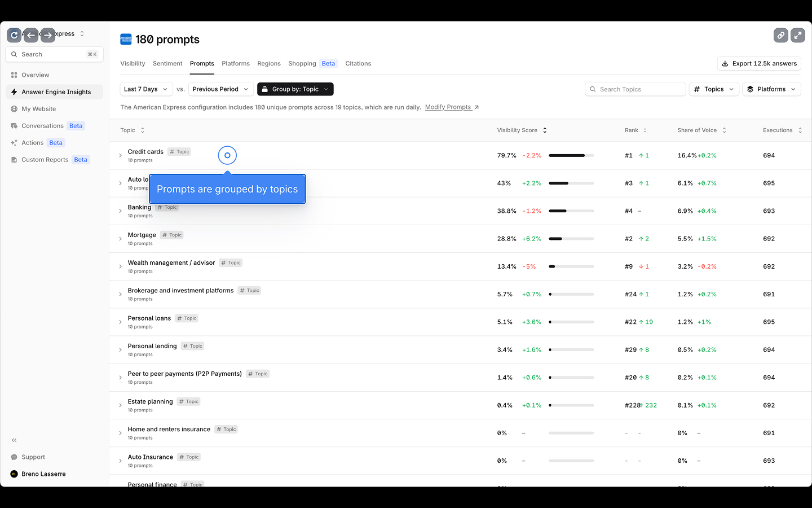Open the Previous Period comparison dropdown

220,89
